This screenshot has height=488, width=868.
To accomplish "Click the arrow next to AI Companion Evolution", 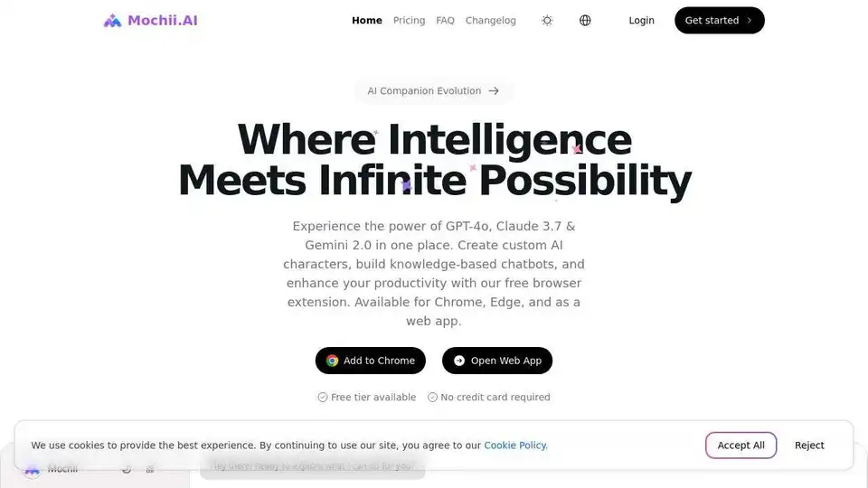I will click(x=494, y=90).
